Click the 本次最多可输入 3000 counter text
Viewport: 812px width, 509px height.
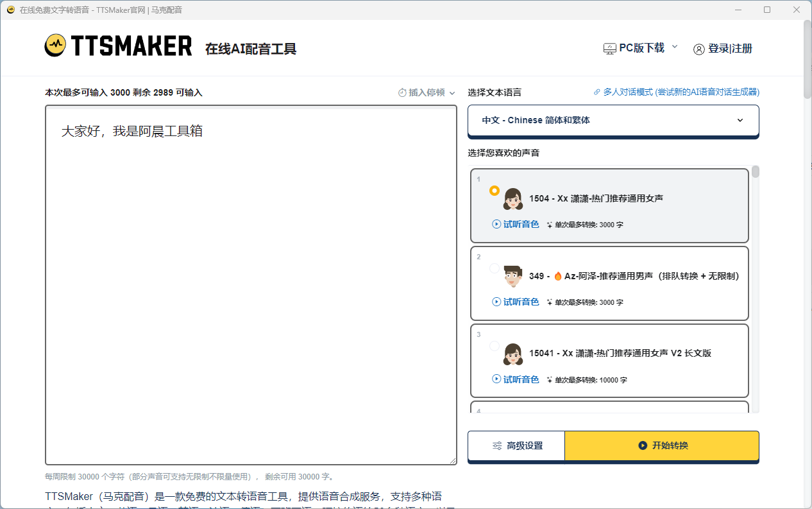124,92
